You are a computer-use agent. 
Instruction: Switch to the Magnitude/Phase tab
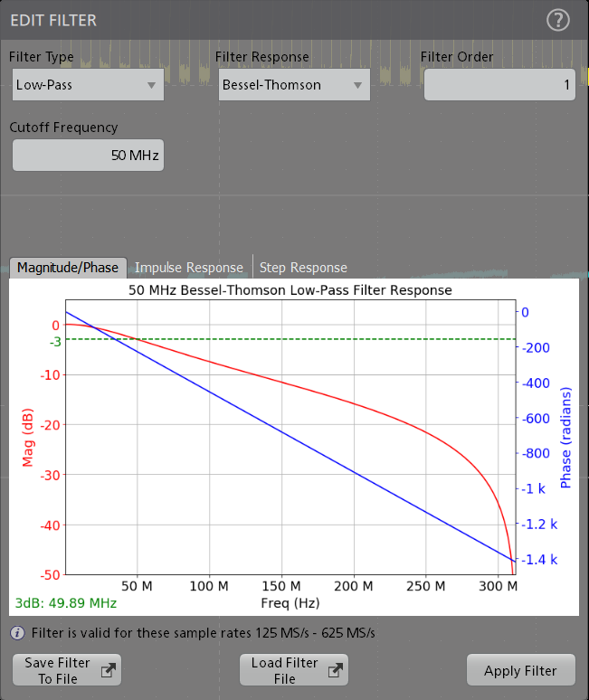pos(68,268)
